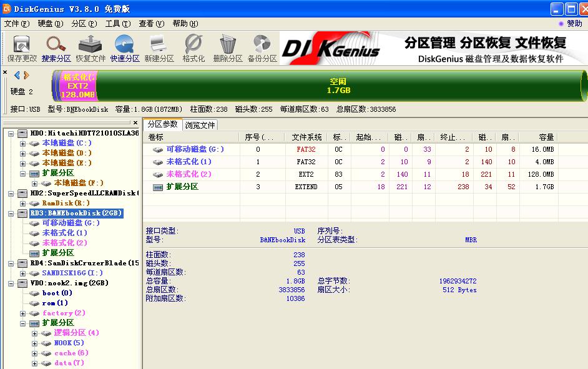Open the 帮助(H) menu
Viewport: 588px width, 369px height.
point(185,24)
